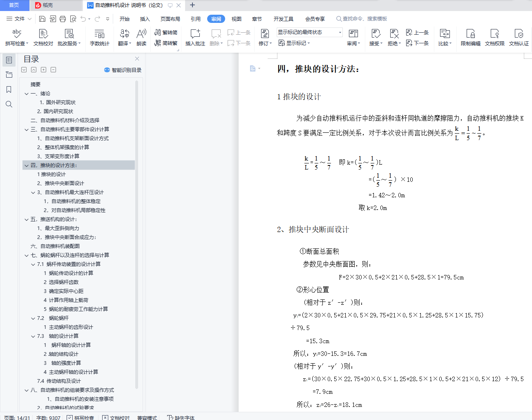Open the 审阅 review pane button
The width and height of the screenshot is (532, 420).
click(353, 37)
